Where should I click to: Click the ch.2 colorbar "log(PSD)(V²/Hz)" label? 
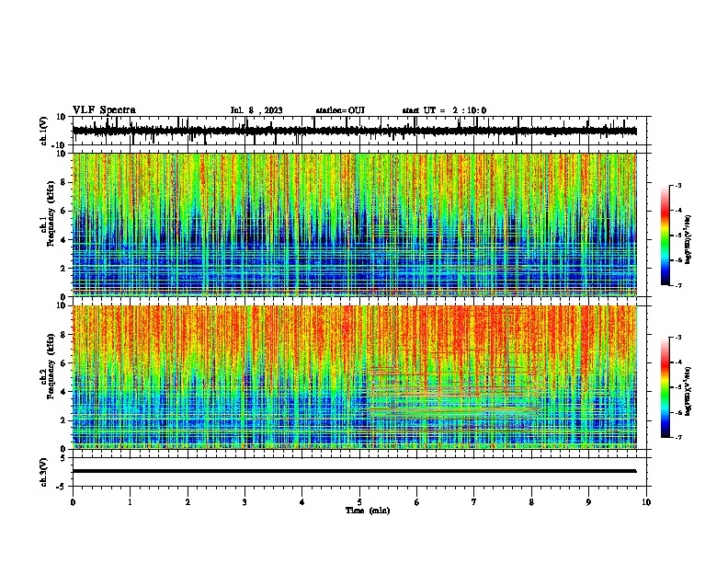pyautogui.click(x=688, y=391)
